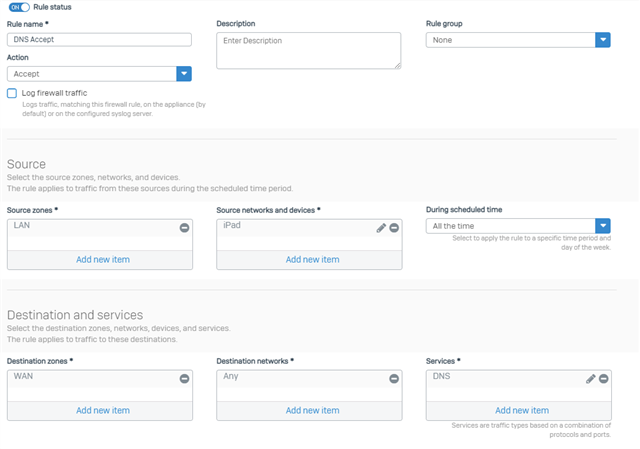Select the LAN entry in Source zones
This screenshot has width=640, height=449.
(22, 225)
